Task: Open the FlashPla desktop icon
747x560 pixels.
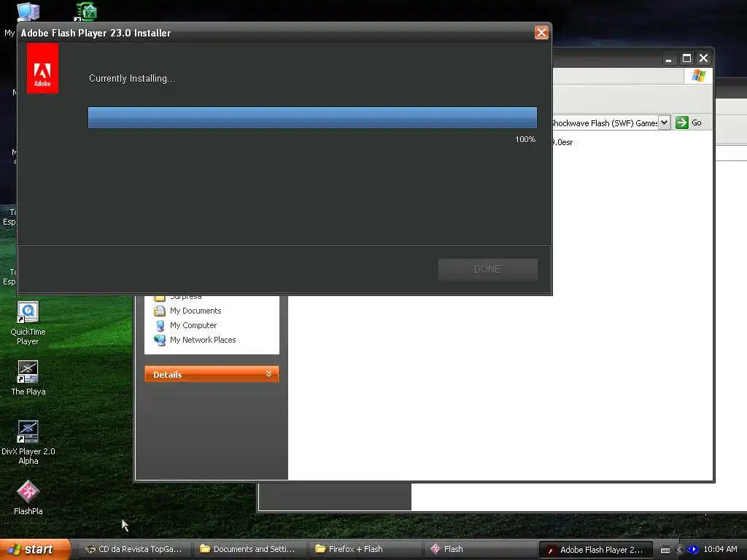Action: click(28, 497)
